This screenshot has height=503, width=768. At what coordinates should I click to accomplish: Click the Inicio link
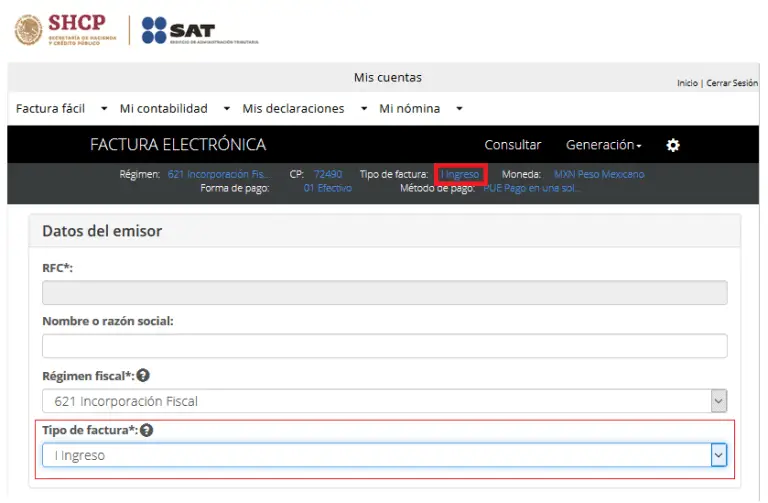point(687,83)
